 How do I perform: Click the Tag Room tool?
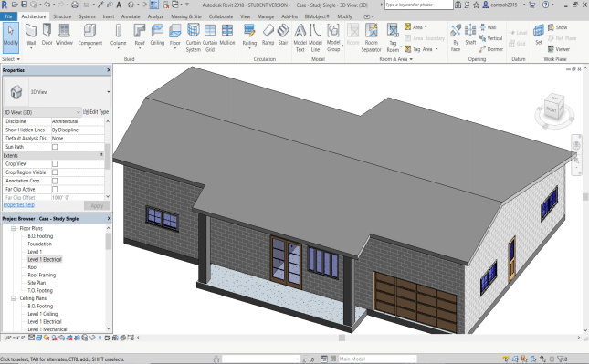pyautogui.click(x=393, y=37)
